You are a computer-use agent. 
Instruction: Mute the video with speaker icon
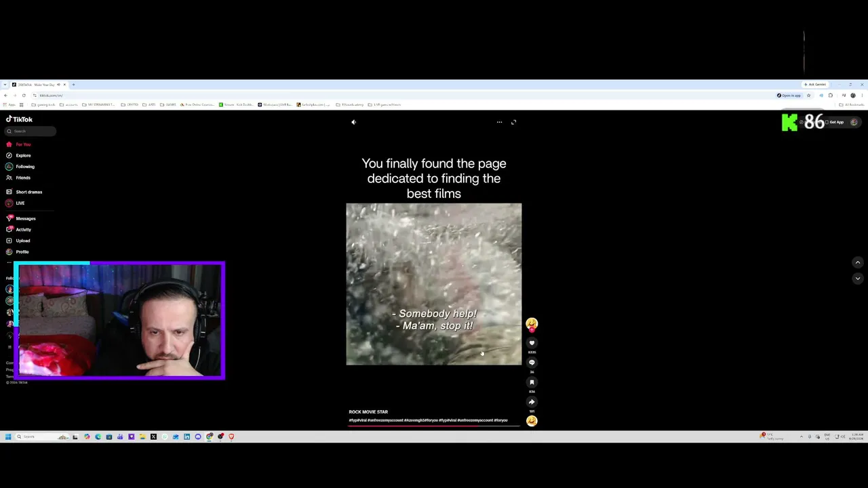pyautogui.click(x=353, y=122)
